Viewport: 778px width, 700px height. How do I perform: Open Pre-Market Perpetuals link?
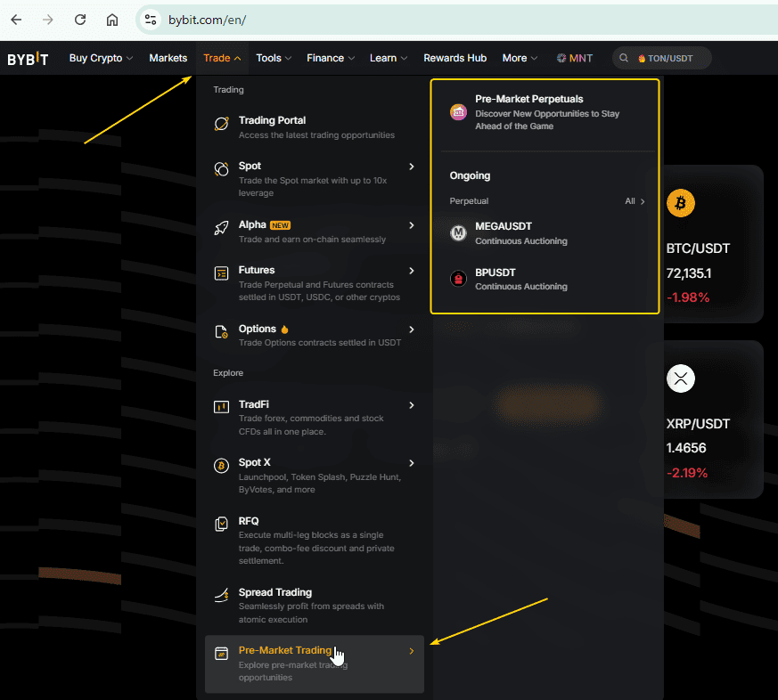click(545, 112)
